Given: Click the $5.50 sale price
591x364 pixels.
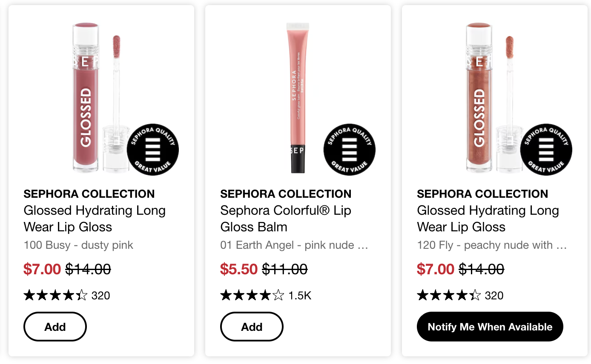Looking at the screenshot, I should pos(238,269).
